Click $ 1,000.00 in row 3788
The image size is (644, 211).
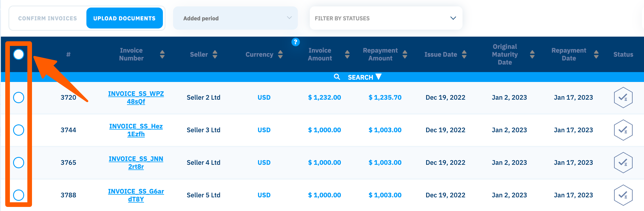click(x=324, y=195)
